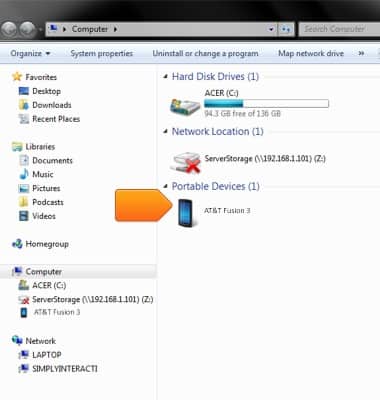Collapse the Portable Devices group
Viewport: 380px width, 400px height.
pos(165,186)
